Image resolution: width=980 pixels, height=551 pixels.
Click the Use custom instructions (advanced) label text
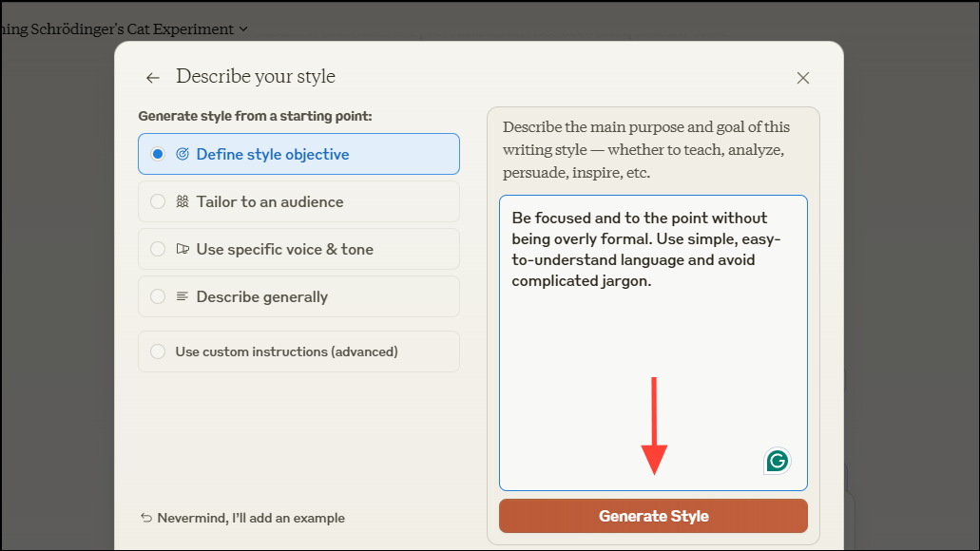point(286,351)
